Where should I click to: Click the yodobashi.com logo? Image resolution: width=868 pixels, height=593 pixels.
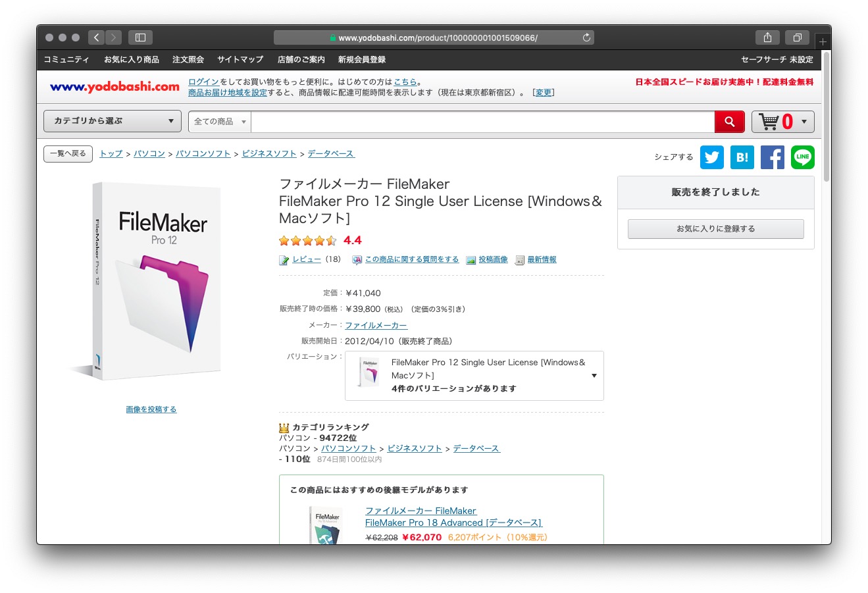click(115, 87)
